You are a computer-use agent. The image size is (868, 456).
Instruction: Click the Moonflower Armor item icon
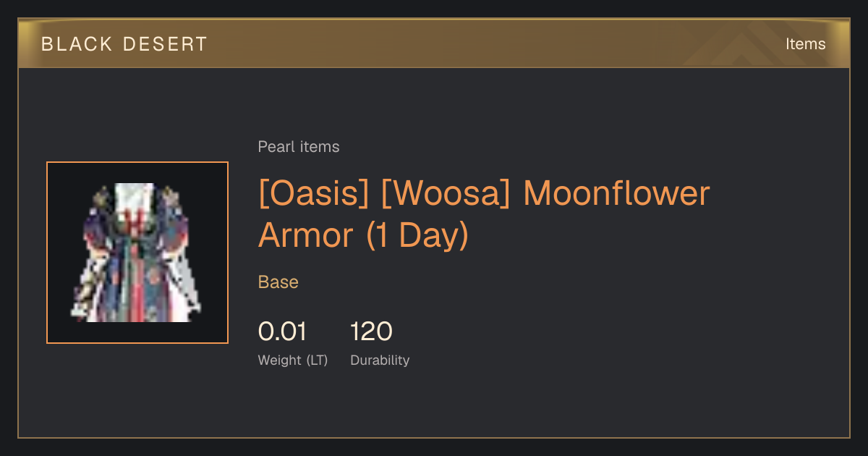[137, 253]
